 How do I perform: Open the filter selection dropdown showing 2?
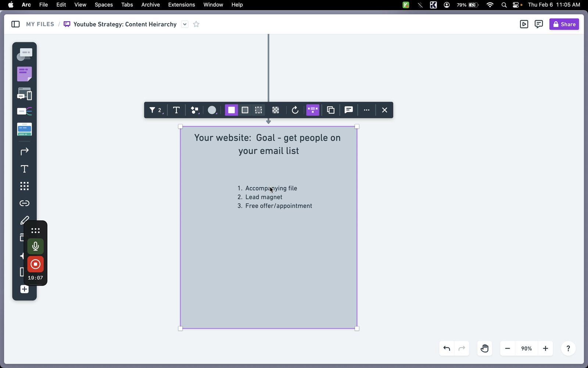[x=156, y=110]
